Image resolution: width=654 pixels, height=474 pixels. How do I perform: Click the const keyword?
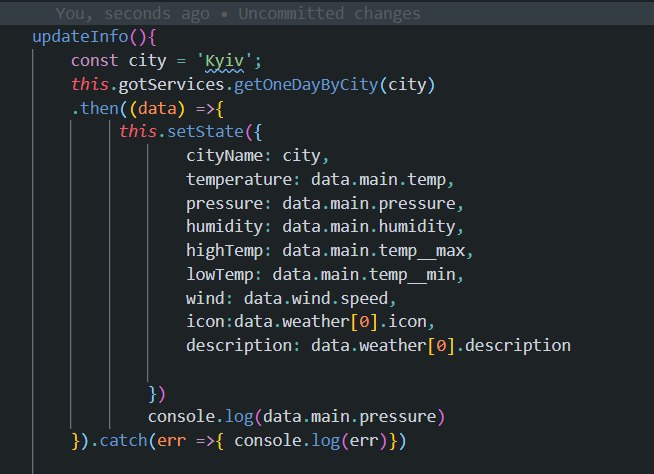95,61
